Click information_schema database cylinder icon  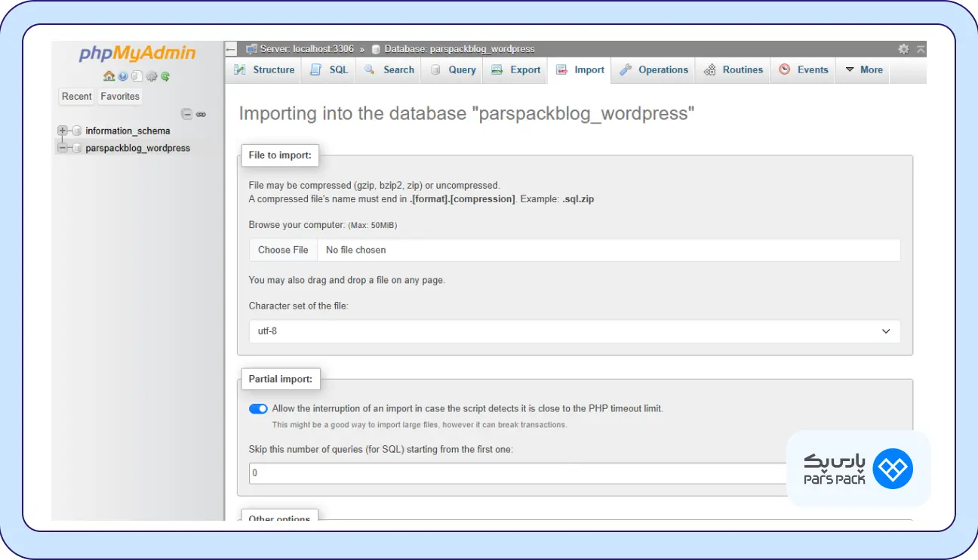tap(77, 131)
